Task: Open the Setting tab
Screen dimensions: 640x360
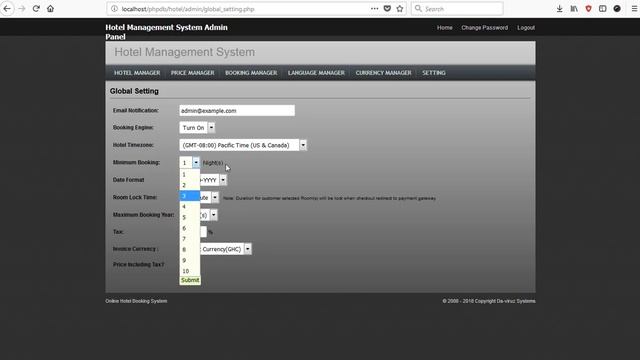Action: click(434, 73)
